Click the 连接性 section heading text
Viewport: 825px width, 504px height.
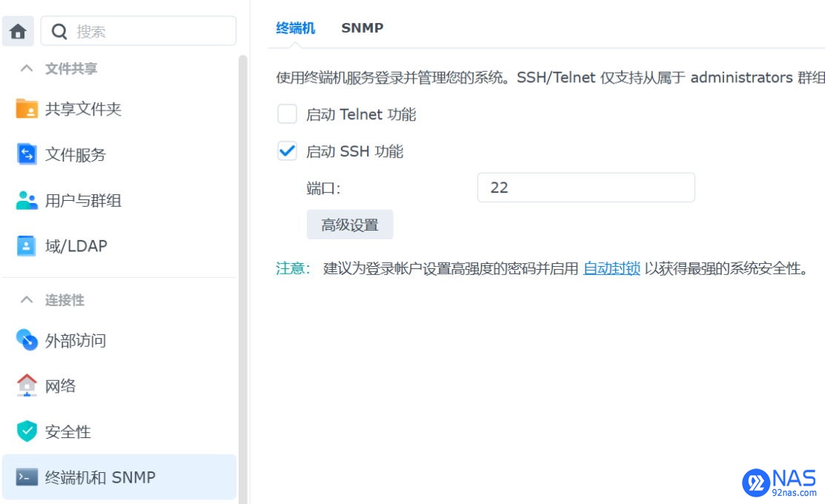coord(64,300)
